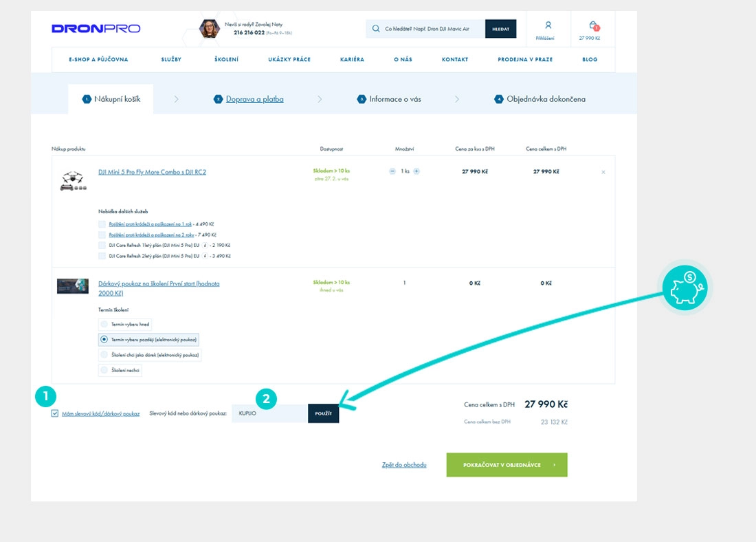The image size is (756, 542).
Task: Select 'Termín vyberu hned' radio option
Action: click(104, 324)
